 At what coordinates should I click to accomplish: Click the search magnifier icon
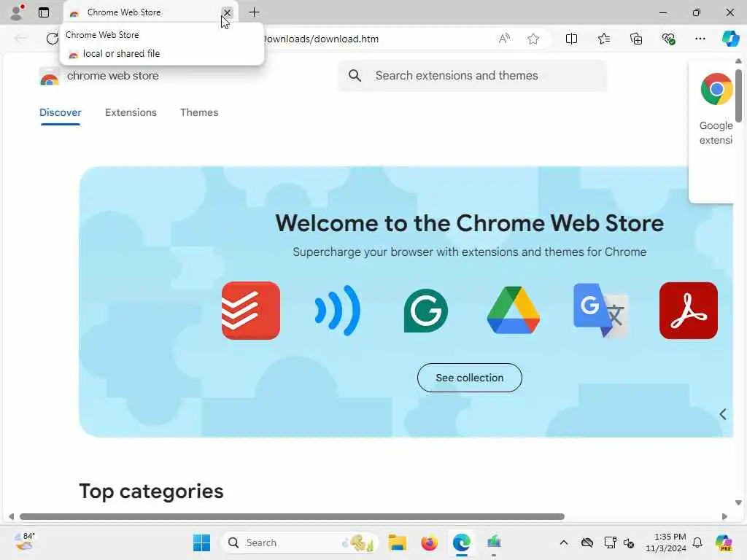click(x=355, y=75)
